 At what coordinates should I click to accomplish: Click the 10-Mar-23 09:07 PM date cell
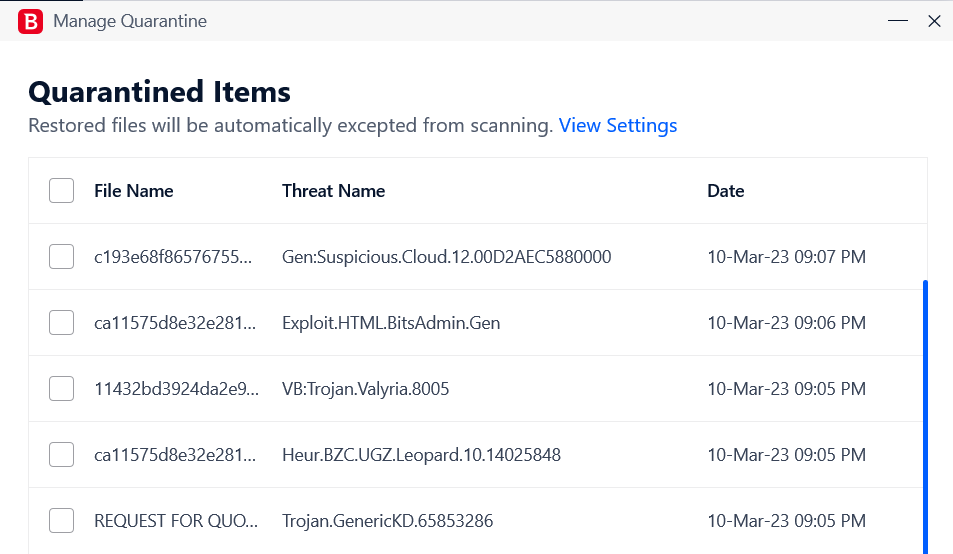(x=786, y=257)
